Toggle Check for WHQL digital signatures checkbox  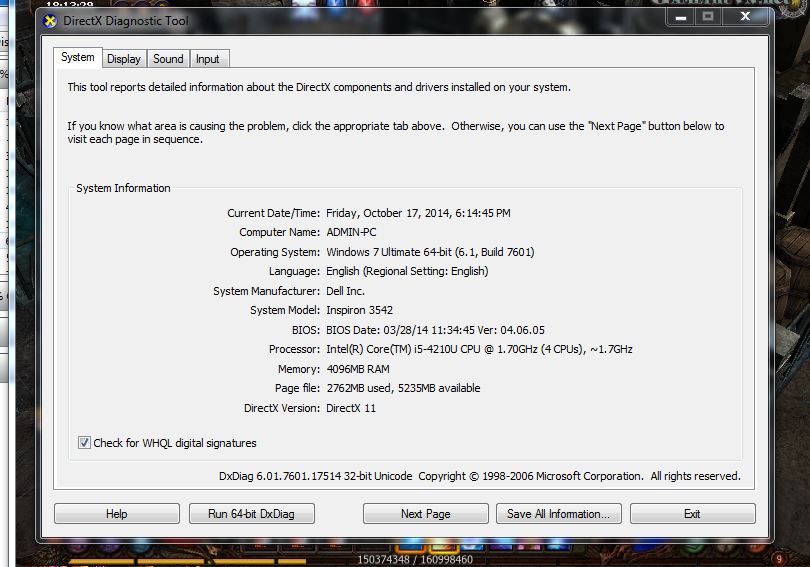[84, 443]
